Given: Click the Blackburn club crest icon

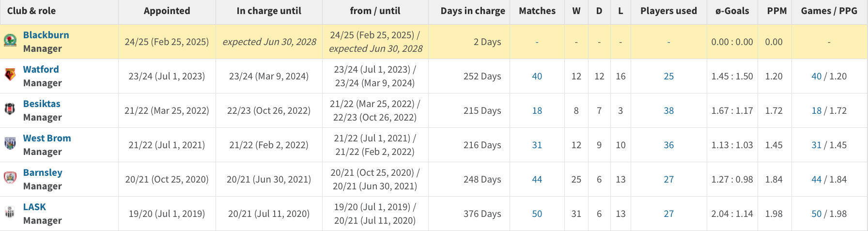Looking at the screenshot, I should 10,40.
